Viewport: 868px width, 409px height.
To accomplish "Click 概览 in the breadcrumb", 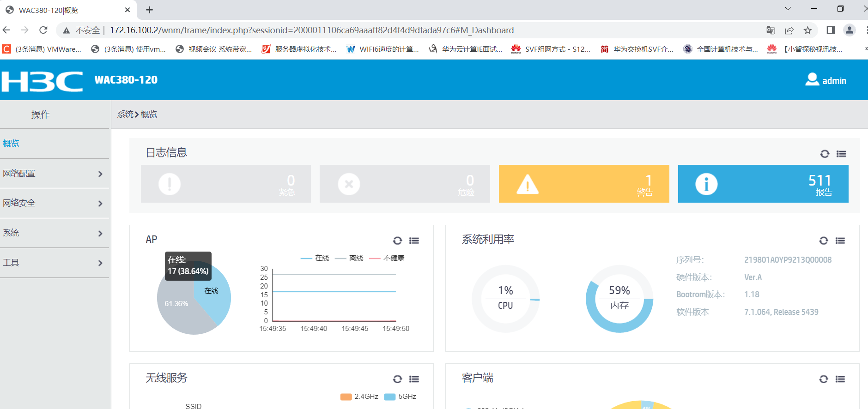I will [149, 114].
